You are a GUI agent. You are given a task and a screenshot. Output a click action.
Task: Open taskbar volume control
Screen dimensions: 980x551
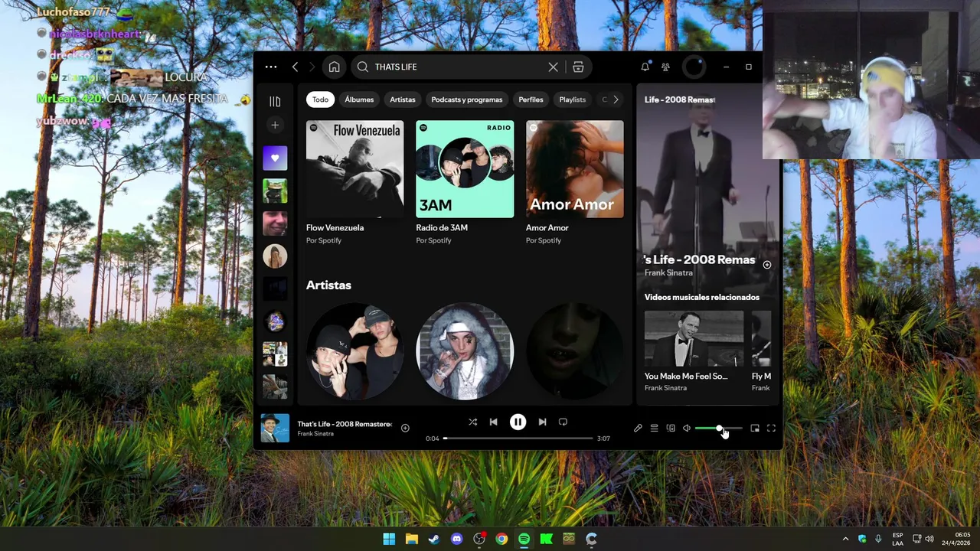click(929, 539)
